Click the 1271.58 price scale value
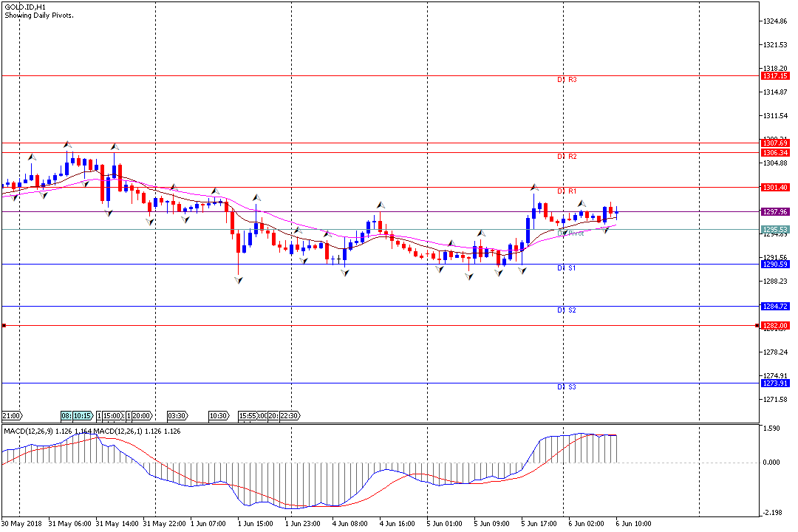The image size is (798, 532). pos(775,400)
